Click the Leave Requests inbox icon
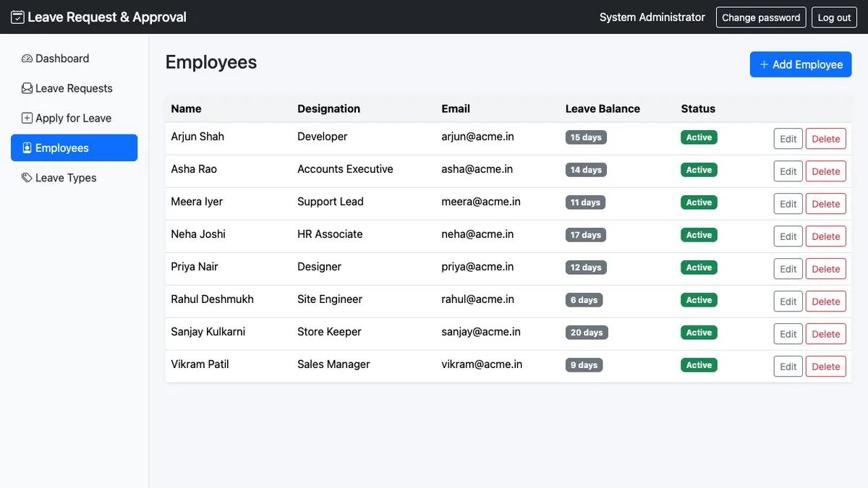 pos(27,88)
